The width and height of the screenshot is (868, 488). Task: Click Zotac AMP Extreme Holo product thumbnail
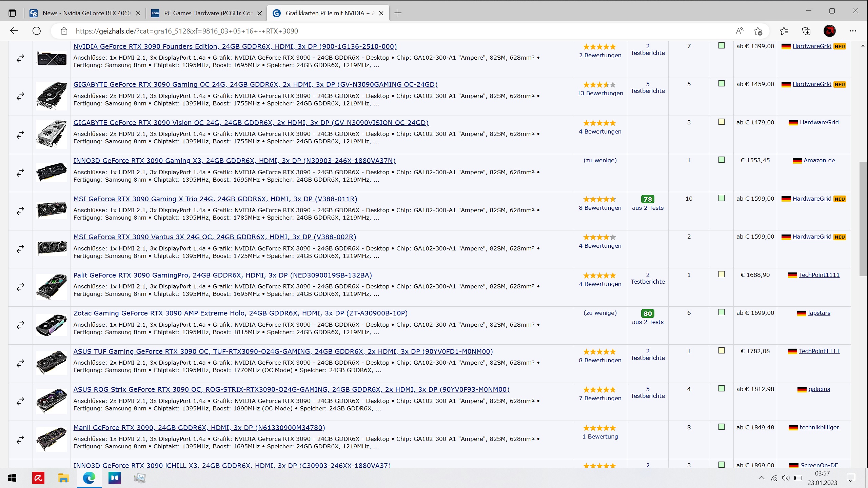coord(52,325)
